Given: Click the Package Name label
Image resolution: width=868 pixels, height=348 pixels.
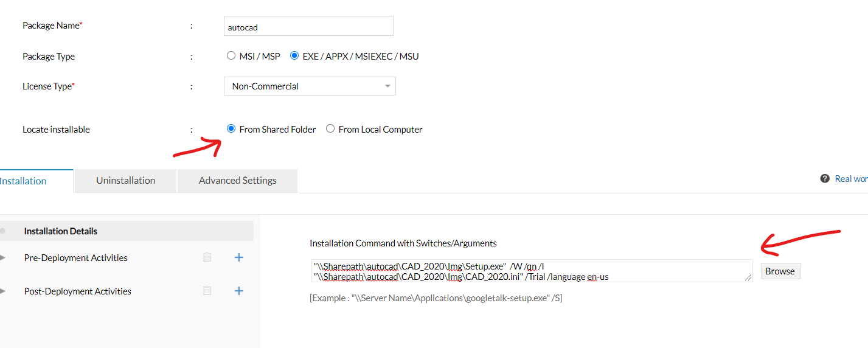Looking at the screenshot, I should 52,26.
